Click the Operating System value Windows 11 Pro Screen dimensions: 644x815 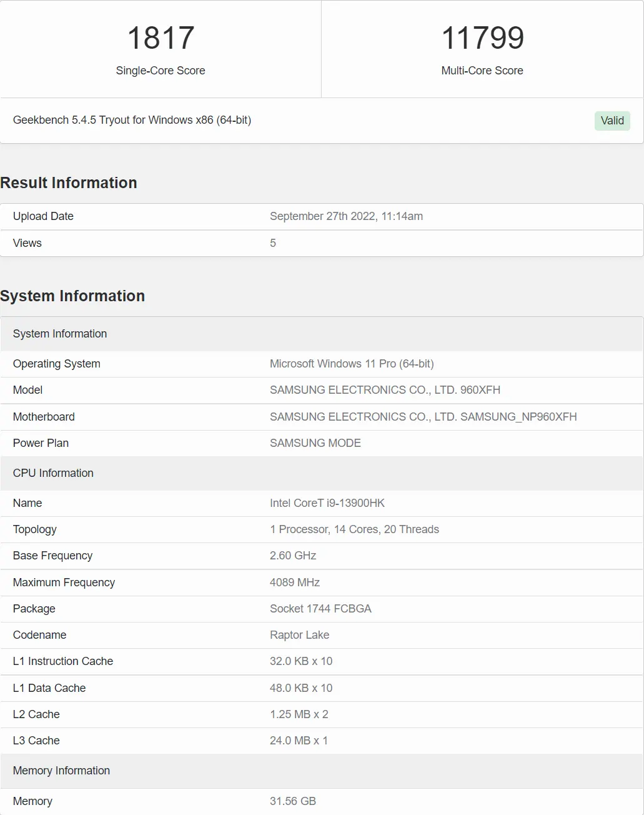click(352, 364)
